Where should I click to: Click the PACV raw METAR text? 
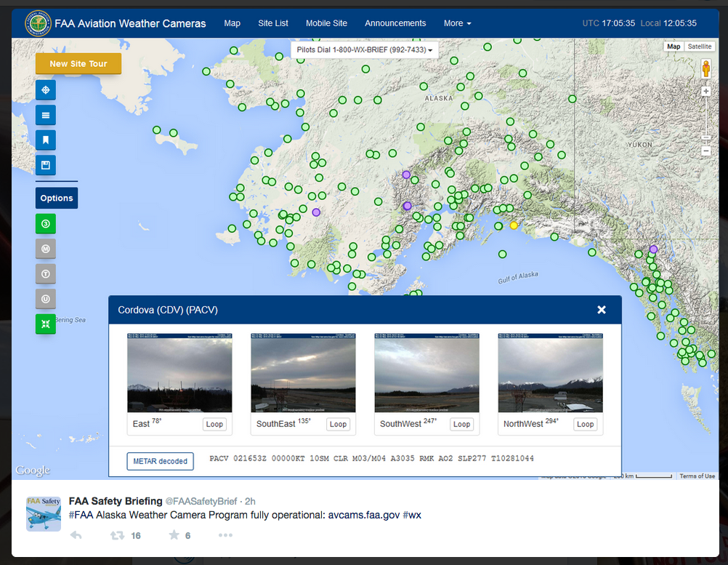tap(371, 459)
